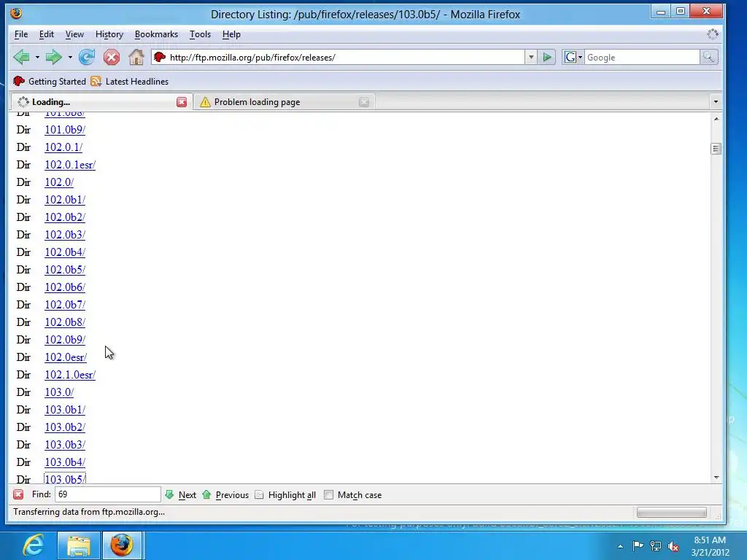Open the forward history dropdown arrow
Screen dimensions: 747x560
pos(70,58)
